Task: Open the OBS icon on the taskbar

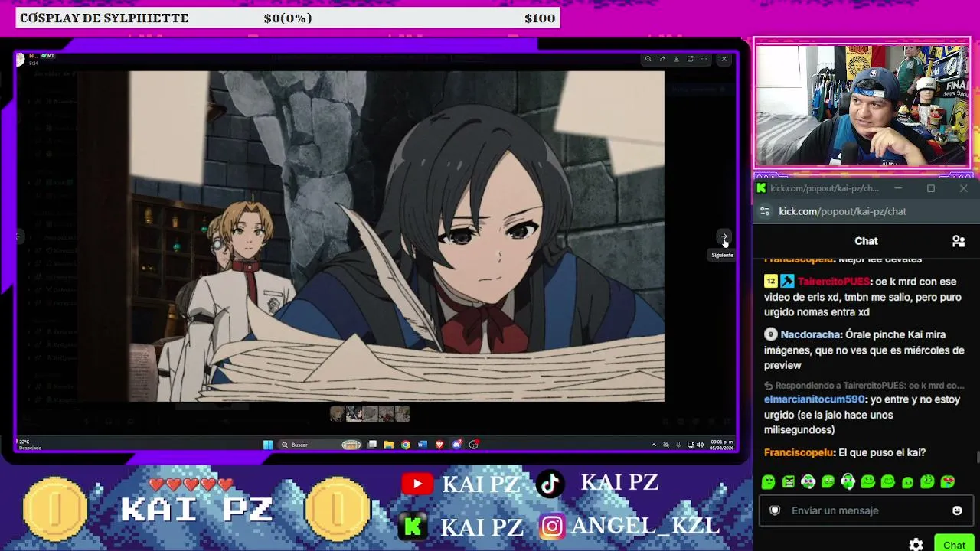Action: point(474,445)
